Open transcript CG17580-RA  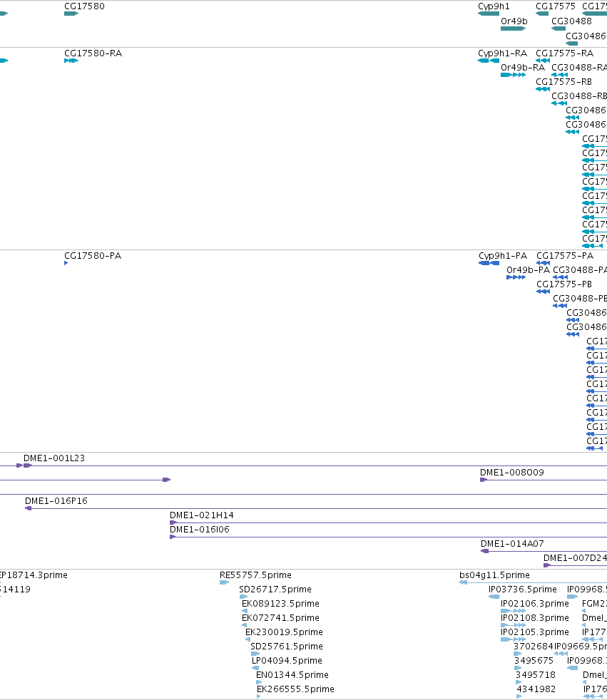tap(93, 53)
